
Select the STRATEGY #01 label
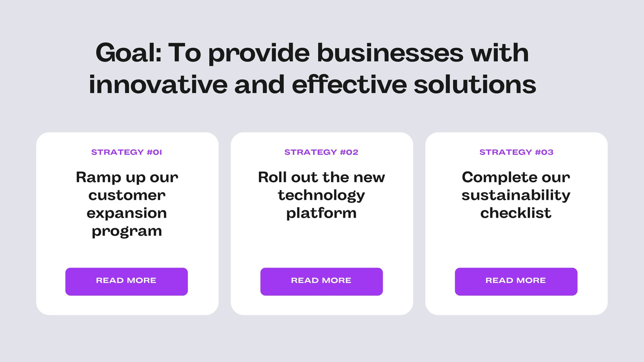pyautogui.click(x=126, y=152)
